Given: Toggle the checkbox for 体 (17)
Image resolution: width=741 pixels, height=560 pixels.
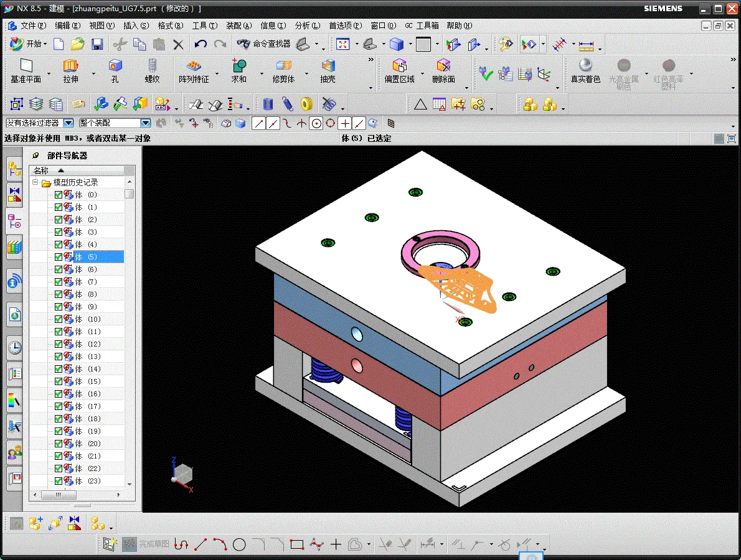Looking at the screenshot, I should 59,406.
